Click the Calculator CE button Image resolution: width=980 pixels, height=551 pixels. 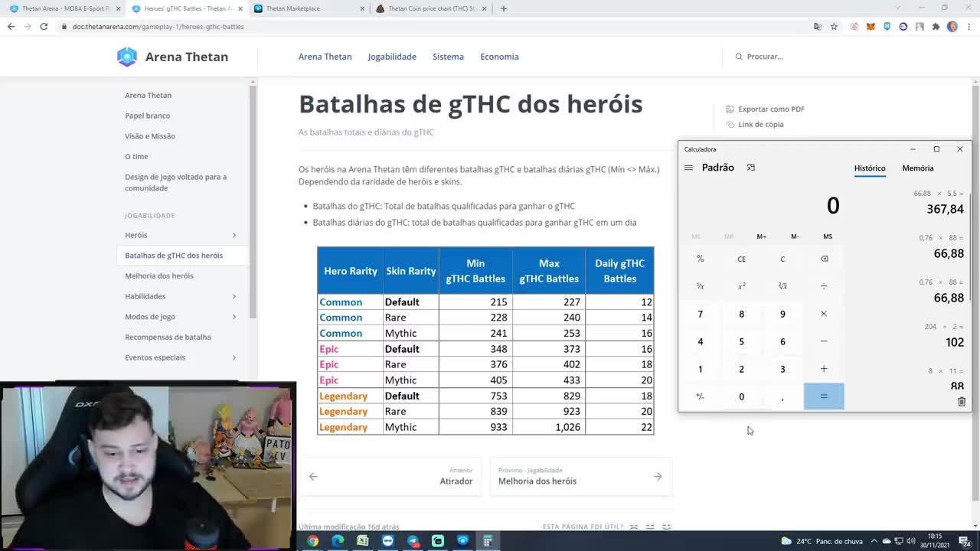point(741,259)
